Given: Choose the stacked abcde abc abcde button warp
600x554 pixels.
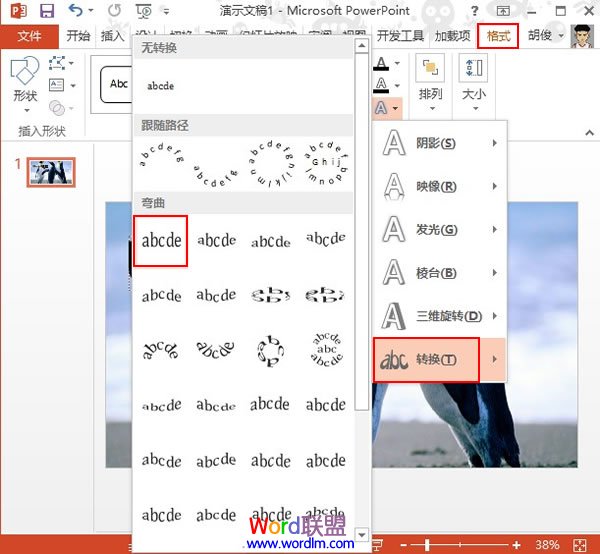Looking at the screenshot, I should 326,350.
